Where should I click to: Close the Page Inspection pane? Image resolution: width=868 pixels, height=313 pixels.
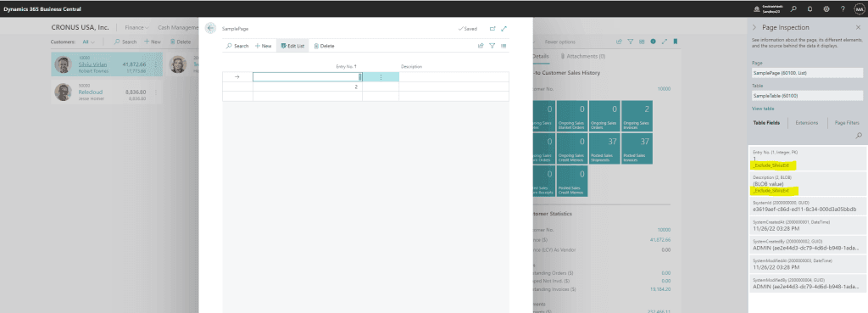tap(858, 27)
